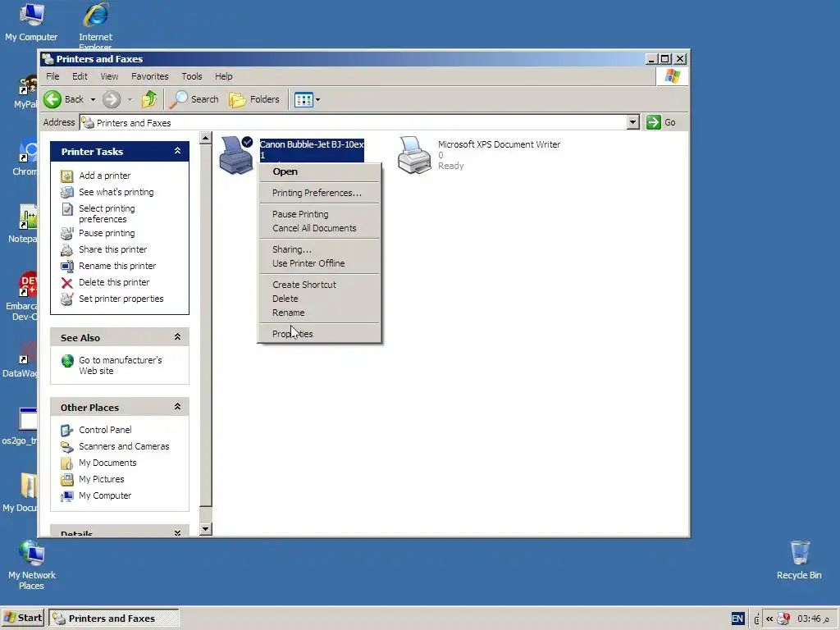Click the Back arrow toolbar icon
The width and height of the screenshot is (840, 630).
[52, 99]
